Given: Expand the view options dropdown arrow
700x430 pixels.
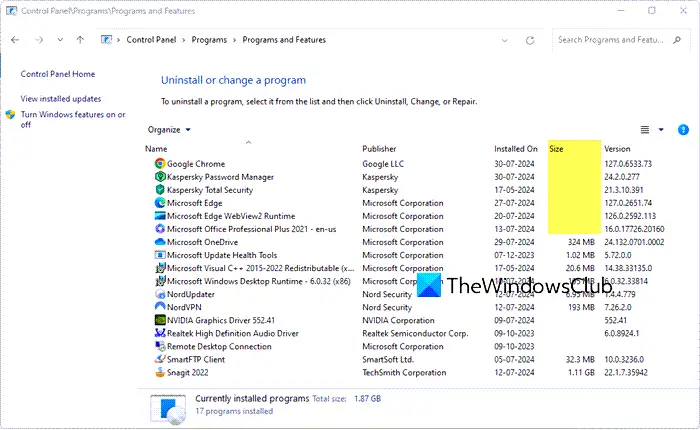Looking at the screenshot, I should point(661,129).
